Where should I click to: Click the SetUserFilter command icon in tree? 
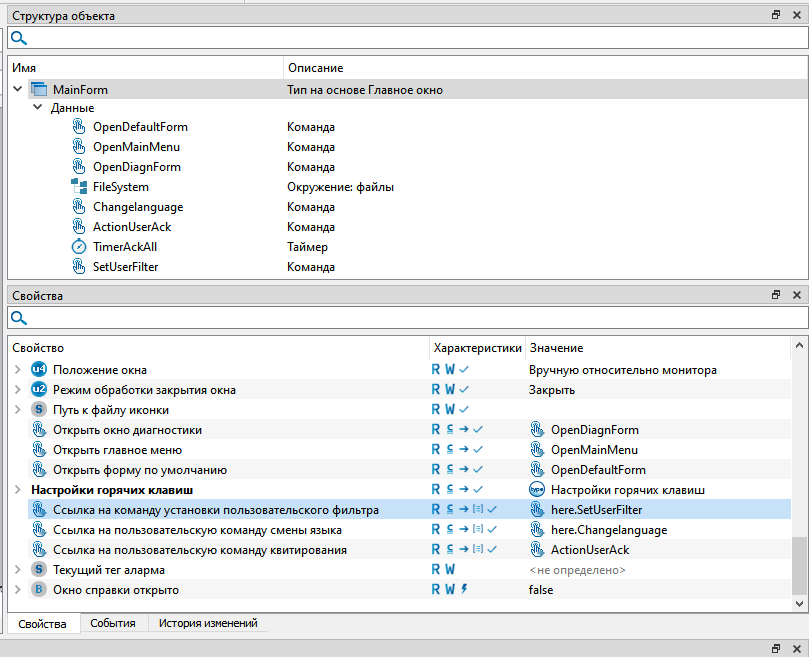[x=79, y=267]
